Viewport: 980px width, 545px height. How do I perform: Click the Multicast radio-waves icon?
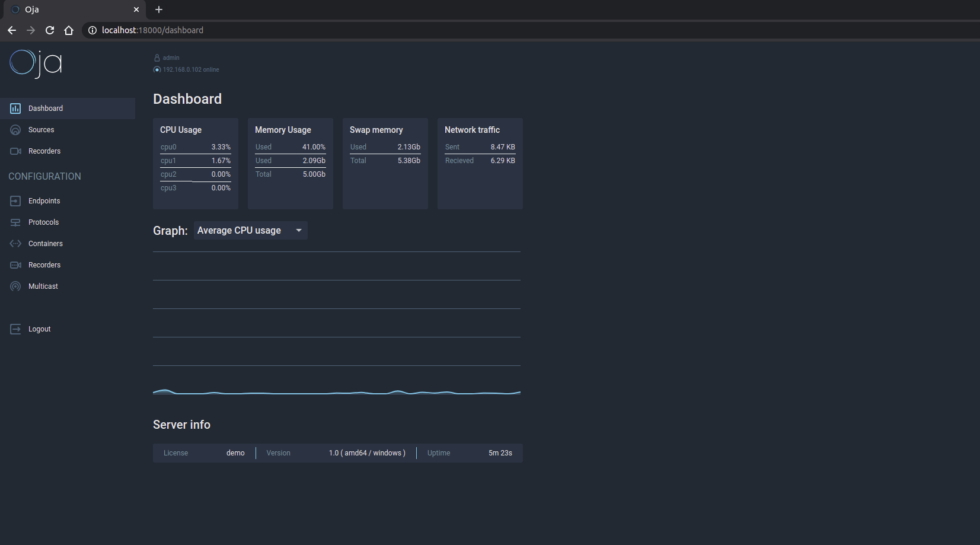pos(15,286)
